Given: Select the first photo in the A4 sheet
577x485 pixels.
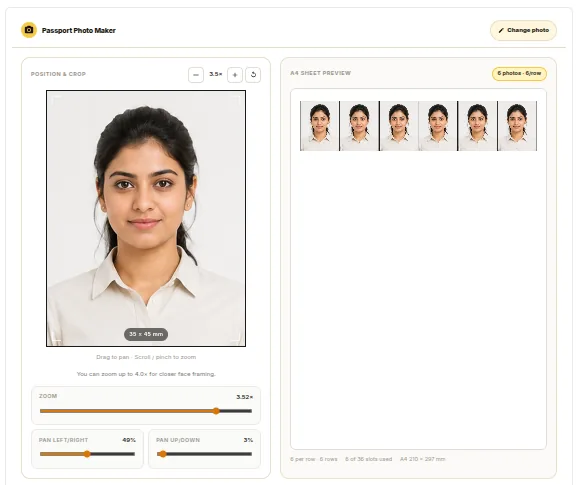Looking at the screenshot, I should (x=319, y=126).
